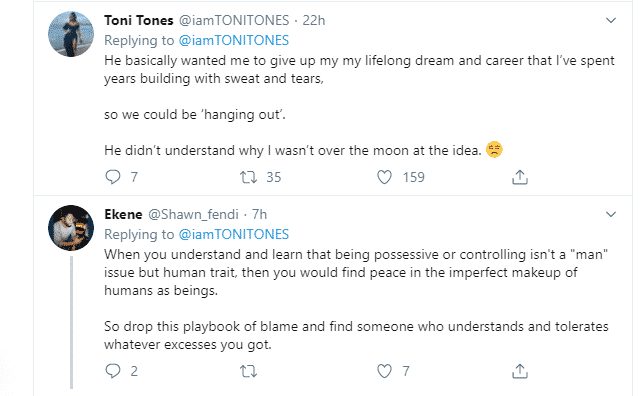Retweet Ekene's reply tweet
This screenshot has height=396, width=644.
248,371
